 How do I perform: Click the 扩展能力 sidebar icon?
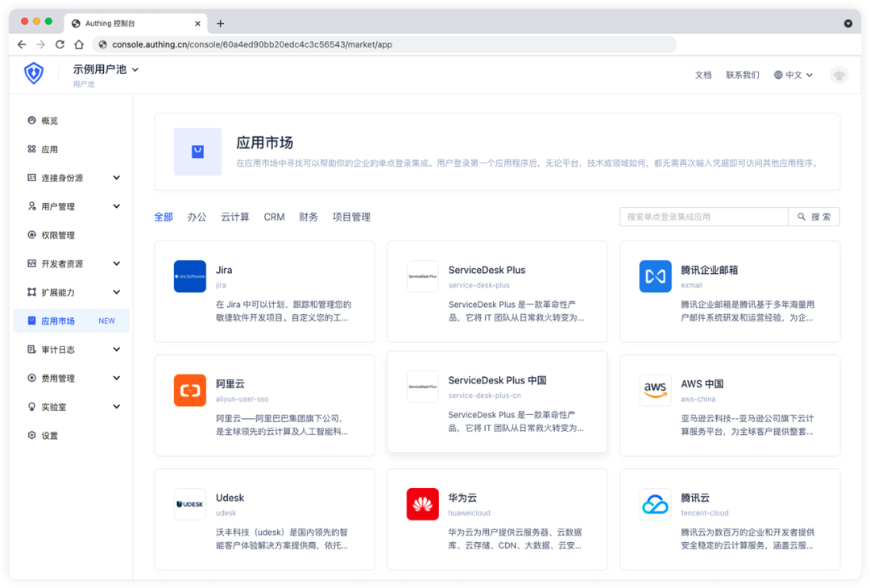click(x=31, y=292)
